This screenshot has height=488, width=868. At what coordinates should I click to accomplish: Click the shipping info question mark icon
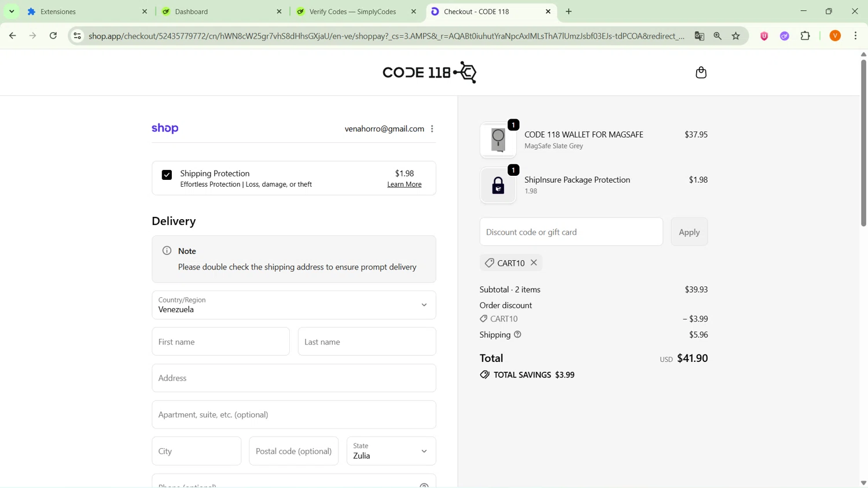pyautogui.click(x=517, y=334)
